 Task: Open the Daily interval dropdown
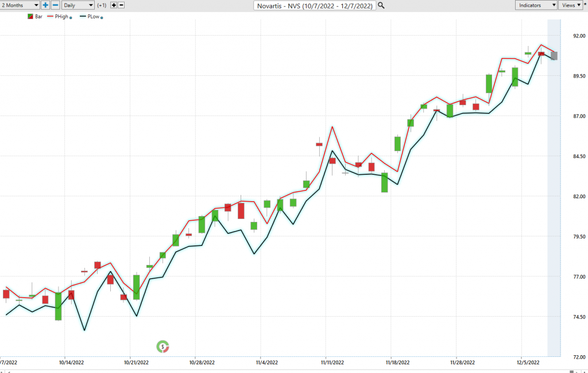[x=78, y=5]
